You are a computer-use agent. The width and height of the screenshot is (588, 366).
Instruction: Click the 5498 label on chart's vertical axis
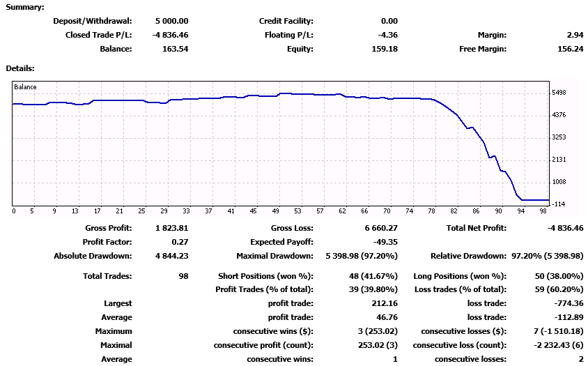pyautogui.click(x=559, y=93)
